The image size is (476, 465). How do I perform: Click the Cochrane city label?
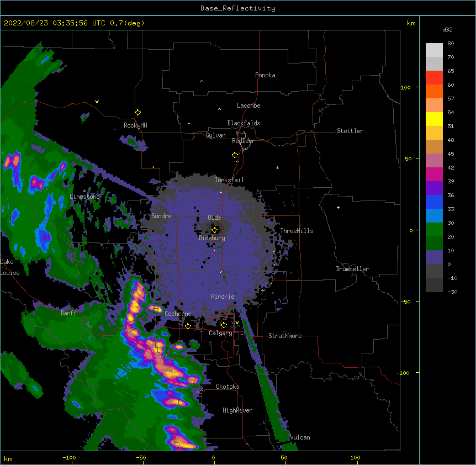pos(178,314)
